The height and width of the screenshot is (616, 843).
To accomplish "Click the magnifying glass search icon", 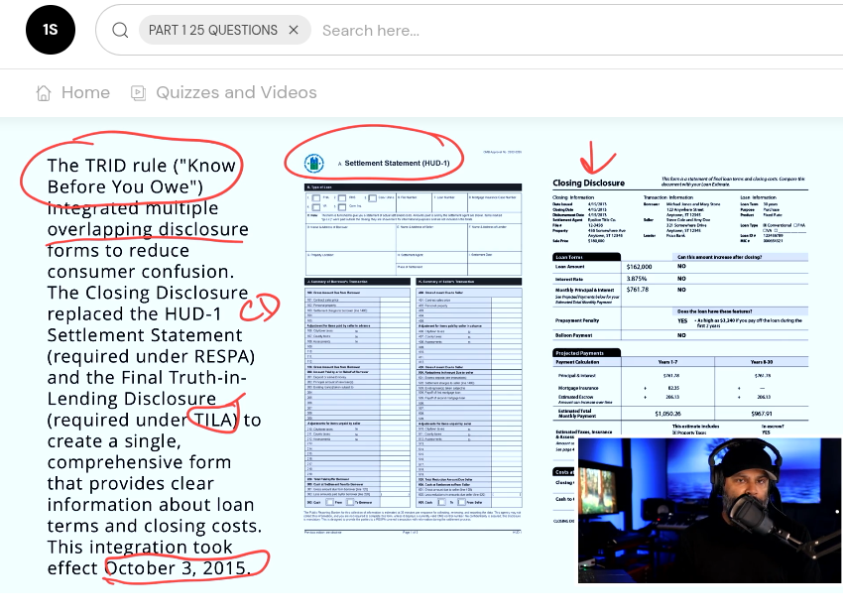I will click(120, 31).
